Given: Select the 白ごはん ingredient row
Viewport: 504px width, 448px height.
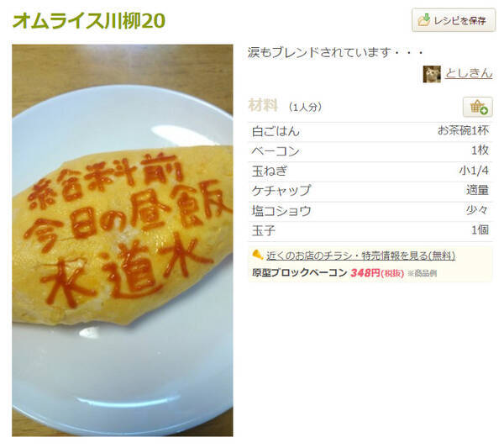Looking at the screenshot, I should (x=370, y=132).
